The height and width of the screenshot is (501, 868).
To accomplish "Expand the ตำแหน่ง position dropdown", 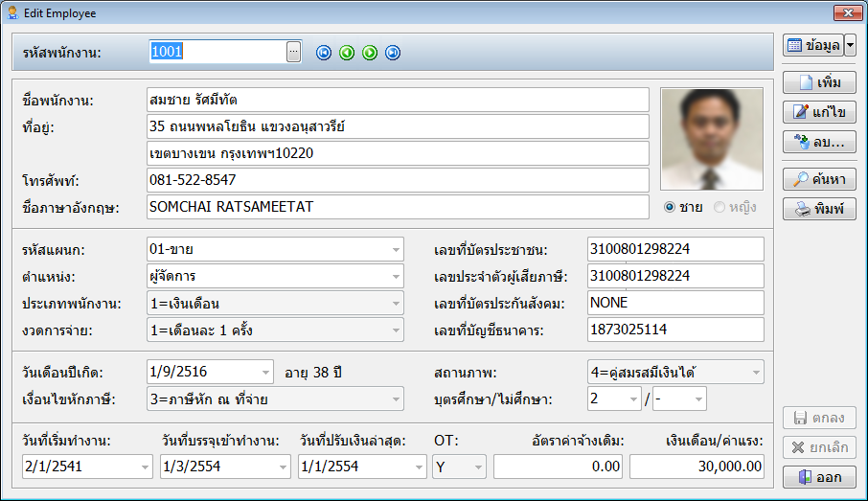I will [x=396, y=277].
